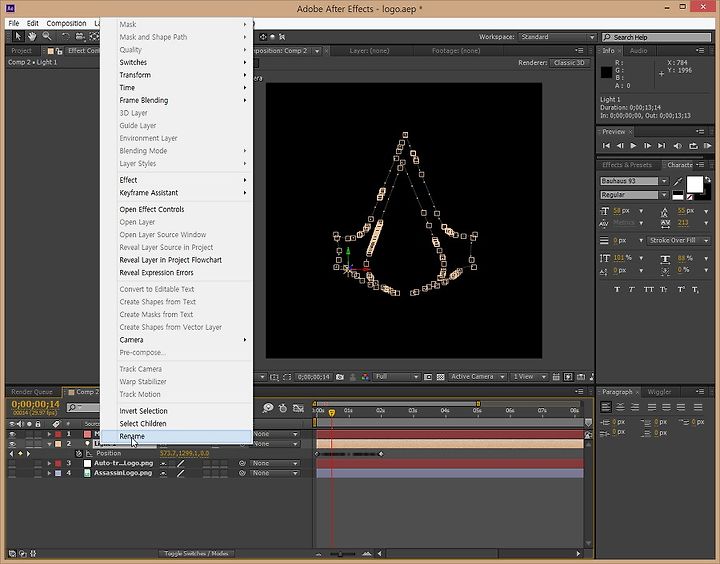Align paragraph text left
This screenshot has height=564, width=720.
(x=606, y=407)
